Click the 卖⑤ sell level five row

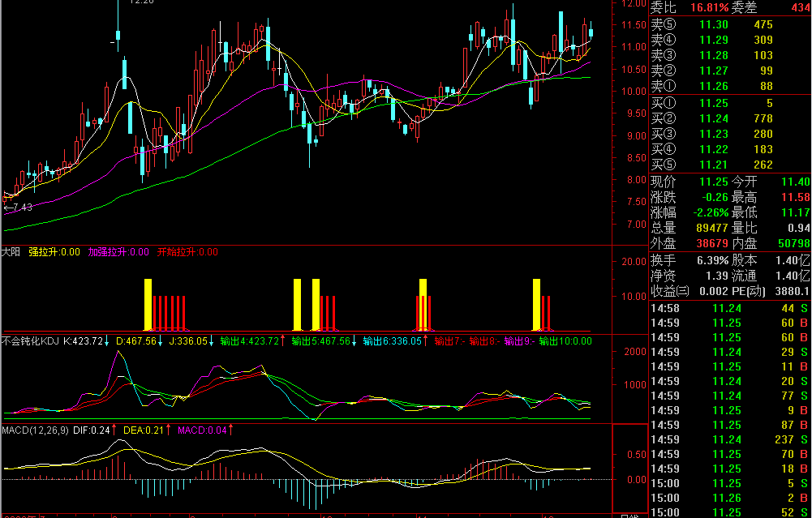click(730, 24)
